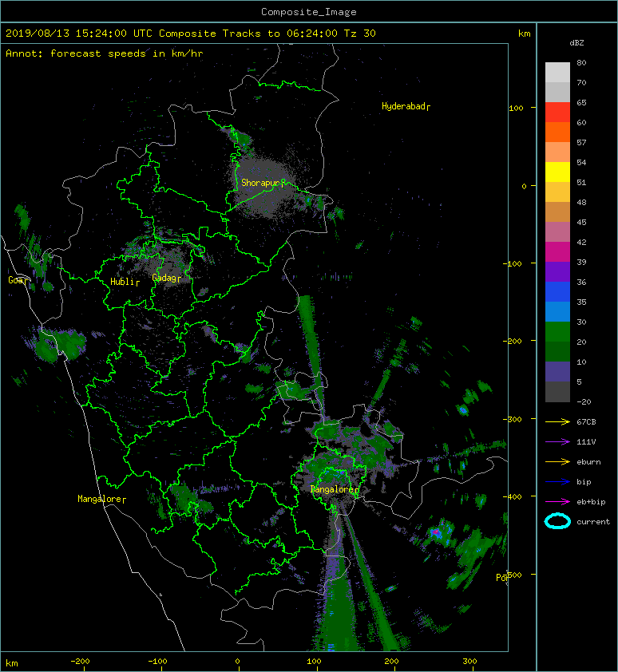Select the dark orange 57–60 dBZ swatch
The image size is (618, 672).
(557, 132)
